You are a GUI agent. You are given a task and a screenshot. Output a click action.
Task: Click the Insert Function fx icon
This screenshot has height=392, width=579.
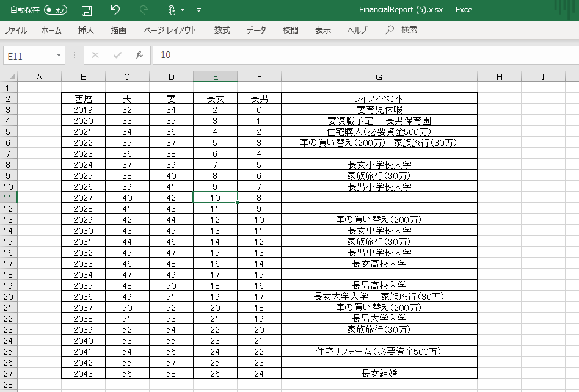tap(139, 55)
